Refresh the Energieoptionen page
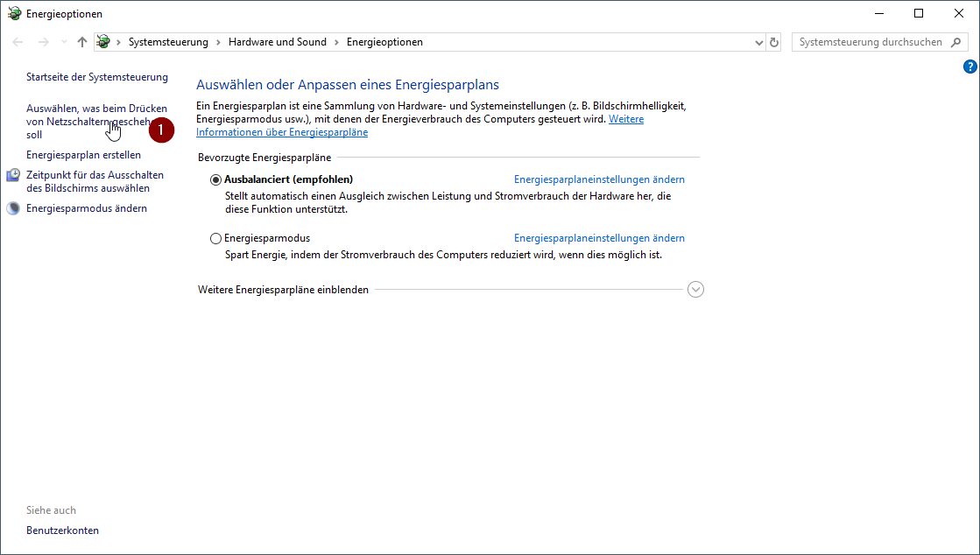 (773, 43)
